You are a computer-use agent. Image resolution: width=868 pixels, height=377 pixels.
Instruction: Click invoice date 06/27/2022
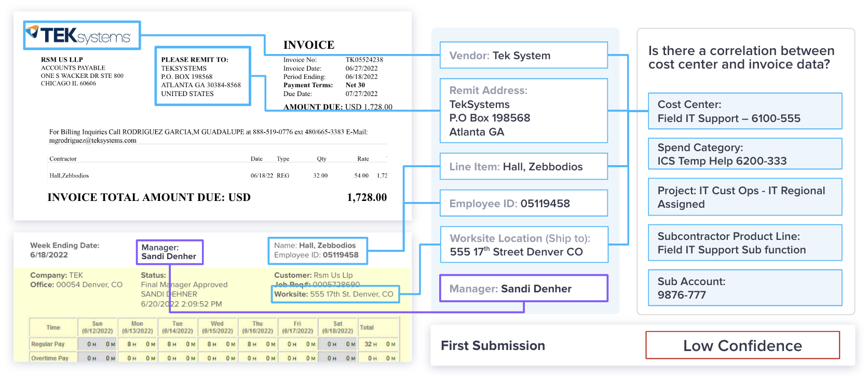tap(362, 68)
